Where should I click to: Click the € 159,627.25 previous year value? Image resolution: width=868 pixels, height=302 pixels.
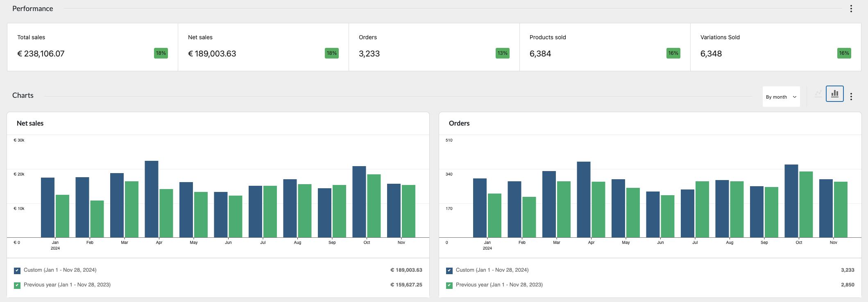[x=406, y=285]
